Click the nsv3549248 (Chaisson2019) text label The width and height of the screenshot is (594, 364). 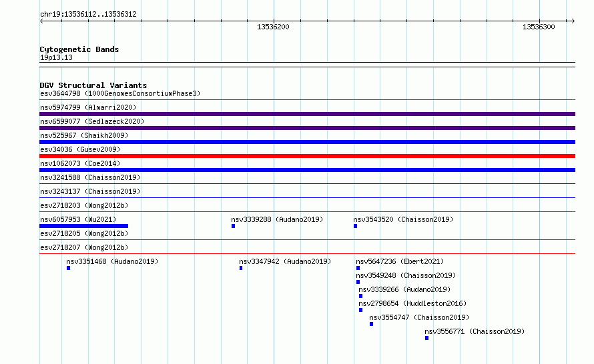point(406,275)
